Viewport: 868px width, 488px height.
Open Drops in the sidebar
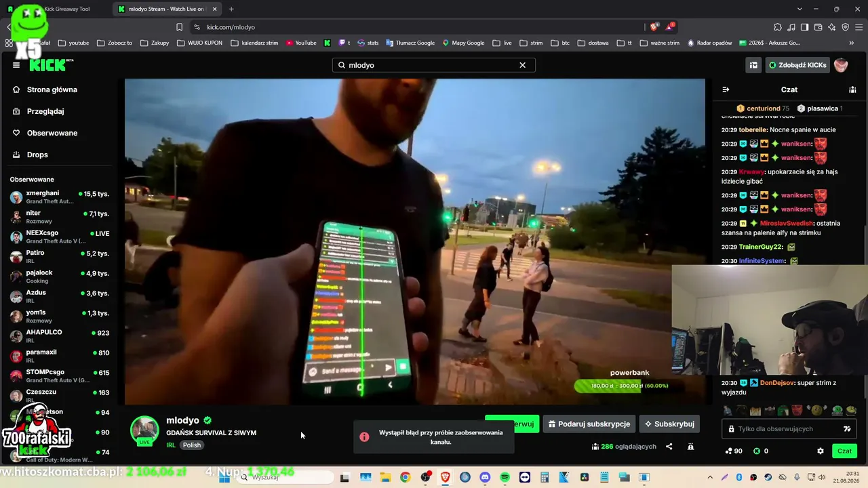tap(37, 155)
